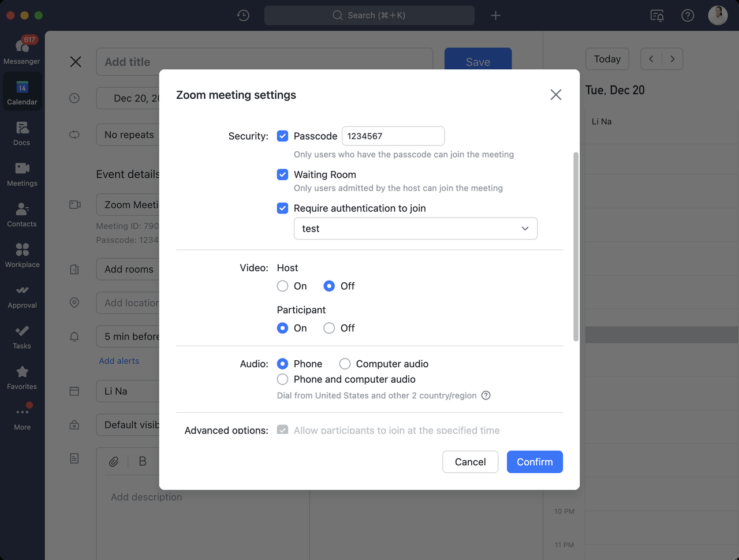Turn Host video On
This screenshot has width=739, height=560.
[x=282, y=286]
